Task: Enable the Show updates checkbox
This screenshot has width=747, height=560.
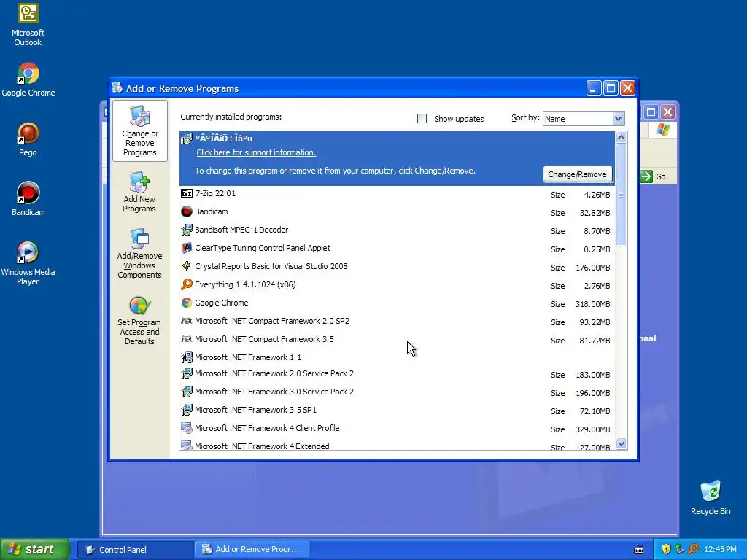Action: coord(422,119)
